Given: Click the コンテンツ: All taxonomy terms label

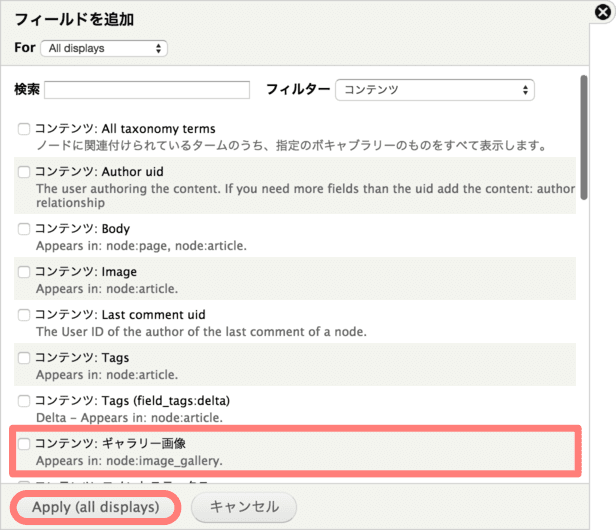Looking at the screenshot, I should [125, 129].
